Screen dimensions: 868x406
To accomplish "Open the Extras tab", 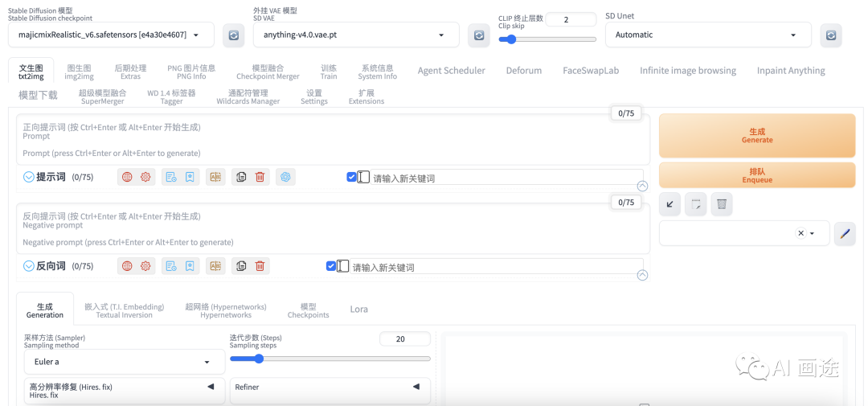I will pyautogui.click(x=130, y=72).
